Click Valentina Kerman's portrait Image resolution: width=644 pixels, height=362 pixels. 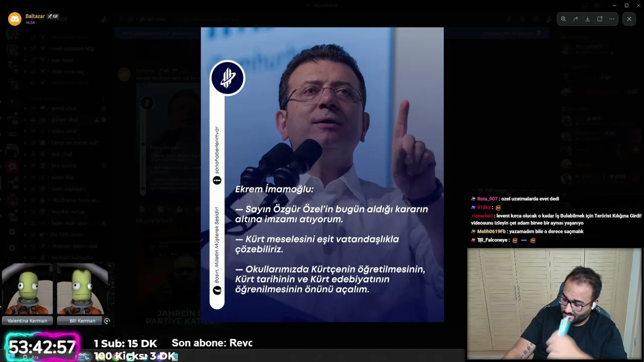coord(28,290)
